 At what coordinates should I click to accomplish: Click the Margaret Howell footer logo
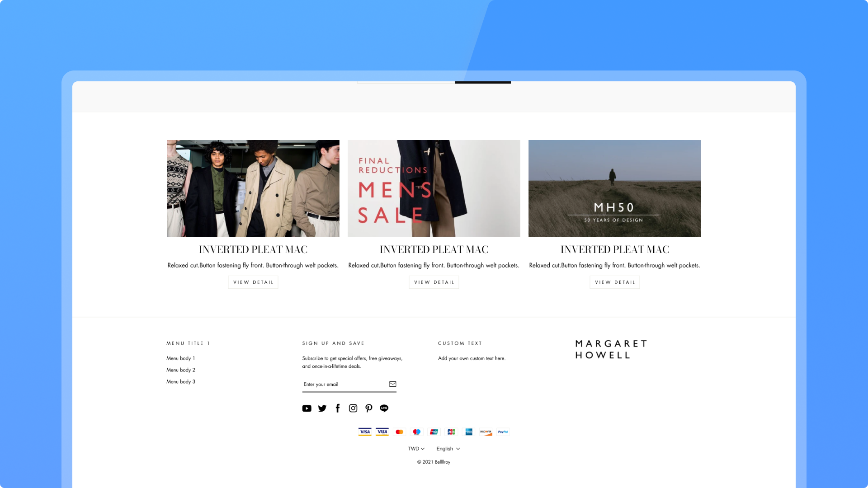pyautogui.click(x=611, y=349)
